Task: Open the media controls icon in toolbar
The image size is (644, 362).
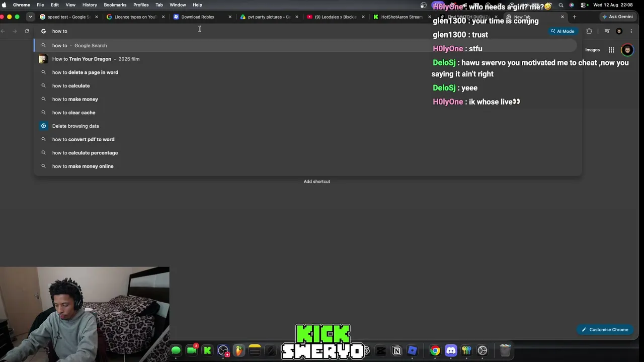Action: 607,31
